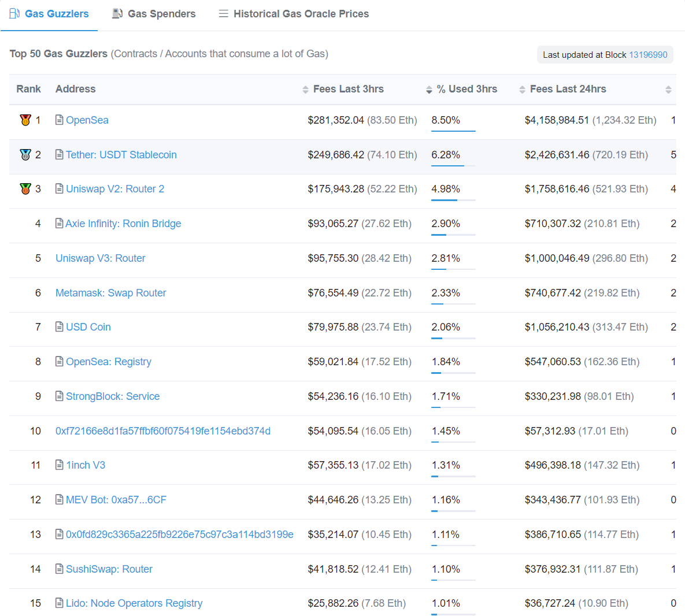Open the Gas Guzzlers tab
This screenshot has width=685, height=616.
(49, 14)
